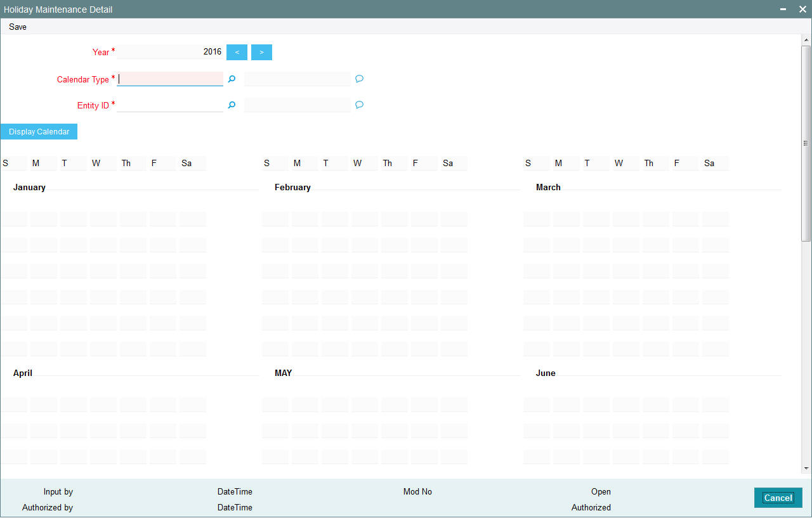Click the Display Calendar button

[39, 131]
